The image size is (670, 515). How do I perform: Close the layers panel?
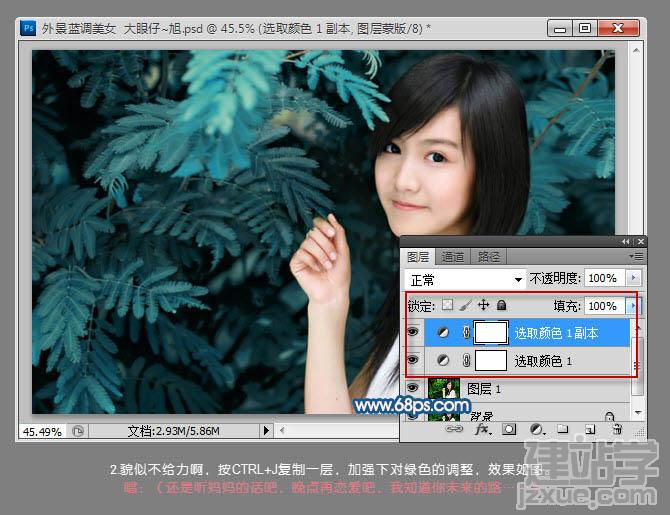click(x=641, y=241)
